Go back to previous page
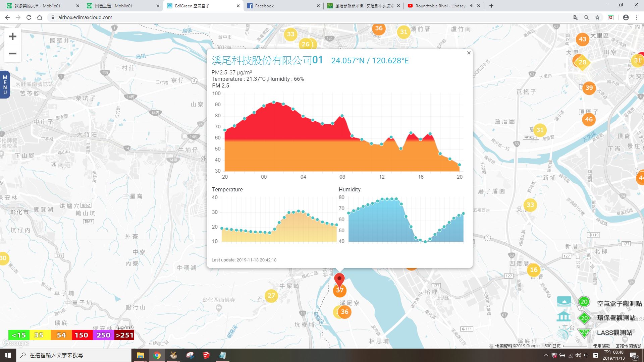 tap(7, 17)
